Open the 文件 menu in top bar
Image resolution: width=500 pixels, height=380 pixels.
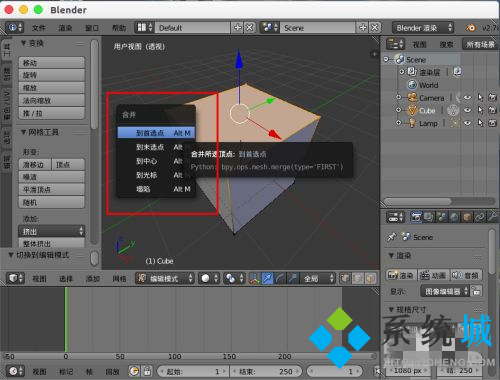38,28
